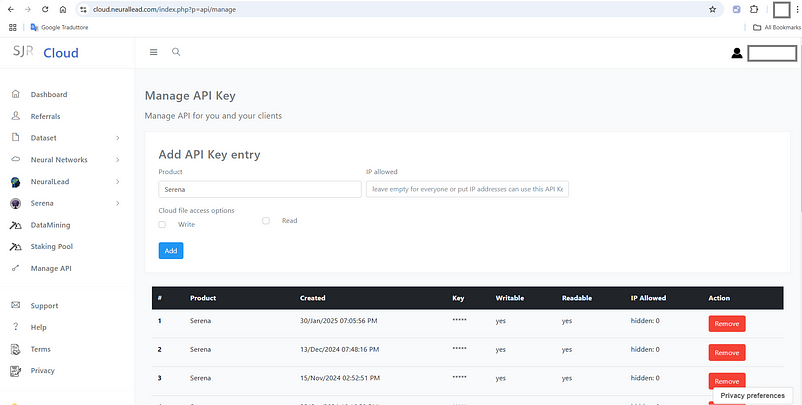Open Privacy in the sidebar
Image resolution: width=802 pixels, height=405 pixels.
pos(42,371)
